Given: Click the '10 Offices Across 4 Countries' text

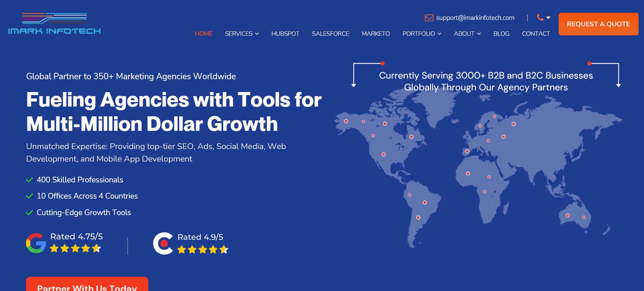Looking at the screenshot, I should click(x=87, y=196).
